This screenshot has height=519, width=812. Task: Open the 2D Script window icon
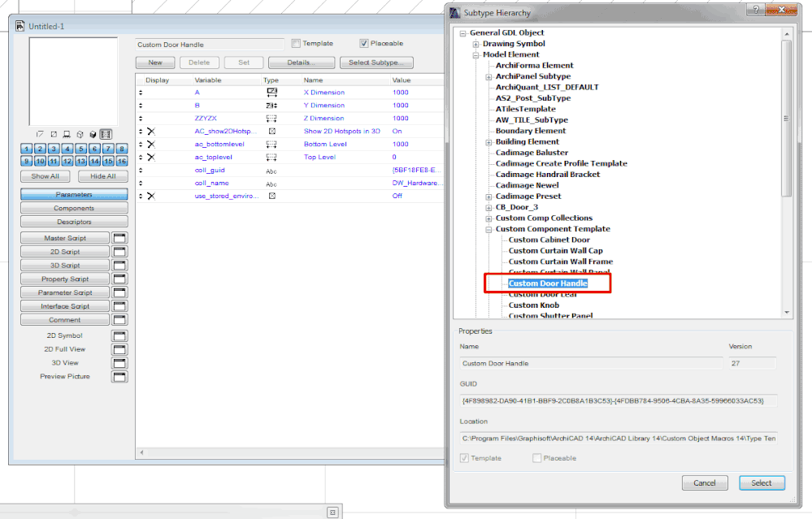[x=119, y=252]
